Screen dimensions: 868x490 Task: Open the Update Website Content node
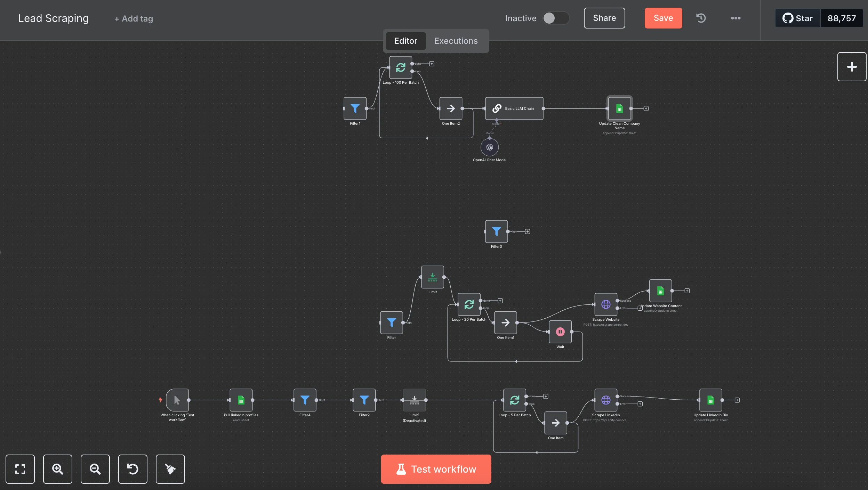[x=660, y=291]
